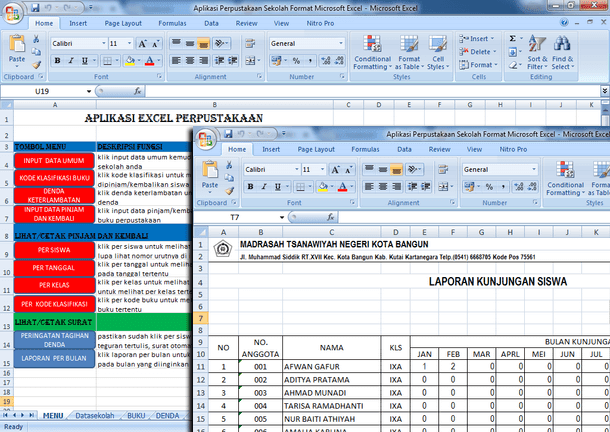
Task: Click DENDA KETERLAMBATAN button
Action: pos(54,196)
